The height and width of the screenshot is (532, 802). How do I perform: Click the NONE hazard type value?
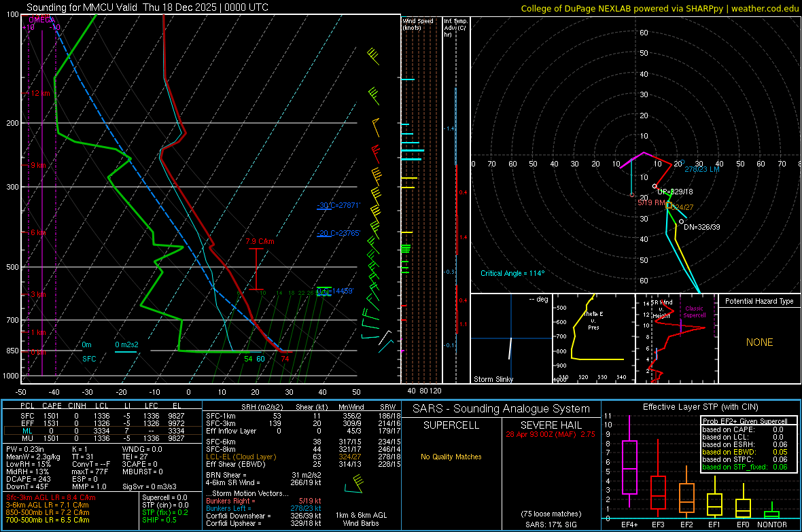tap(760, 342)
